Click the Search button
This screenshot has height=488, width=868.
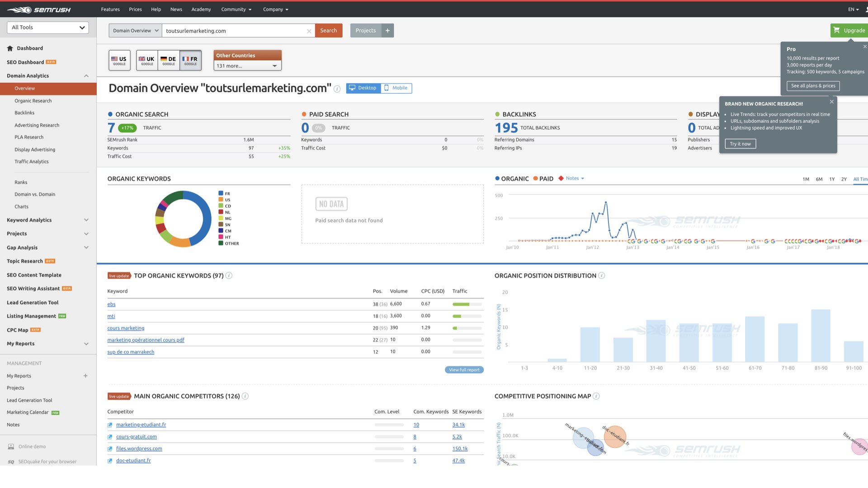click(329, 31)
